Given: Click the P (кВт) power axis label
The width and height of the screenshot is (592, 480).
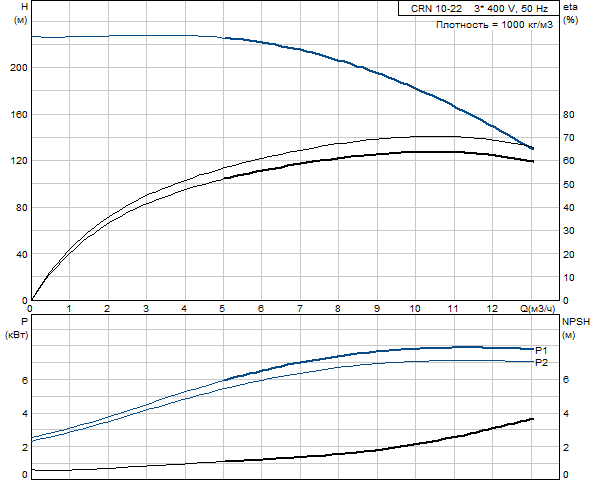Looking at the screenshot, I should tap(17, 328).
